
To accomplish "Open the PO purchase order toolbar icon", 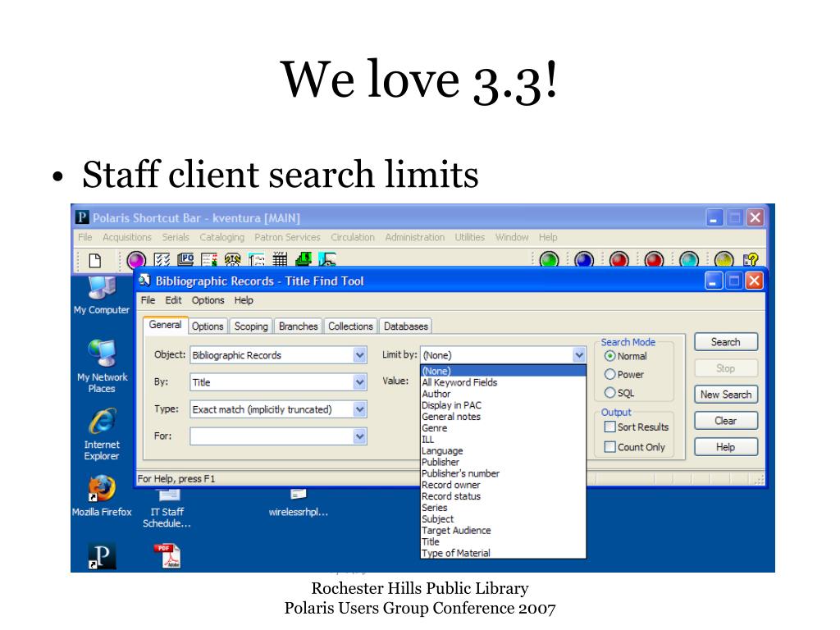I will tap(185, 260).
